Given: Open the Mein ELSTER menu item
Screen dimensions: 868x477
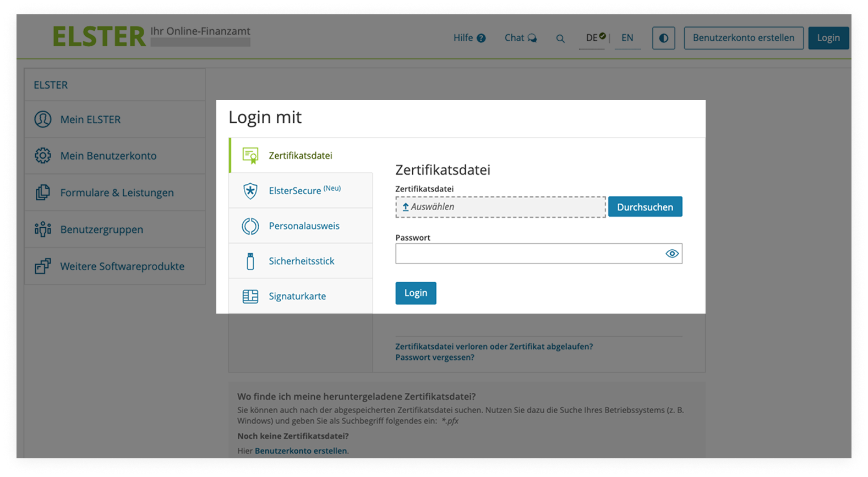Looking at the screenshot, I should [114, 119].
